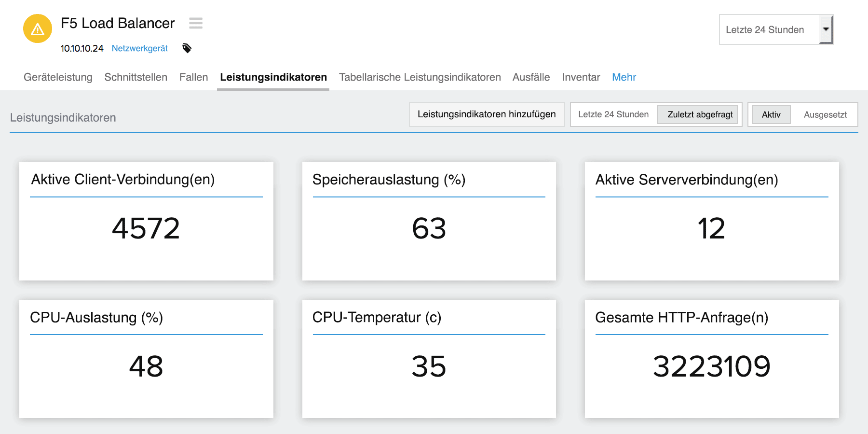Click the Leistungsindikatoren section heading
Image resolution: width=868 pixels, height=434 pixels.
63,118
